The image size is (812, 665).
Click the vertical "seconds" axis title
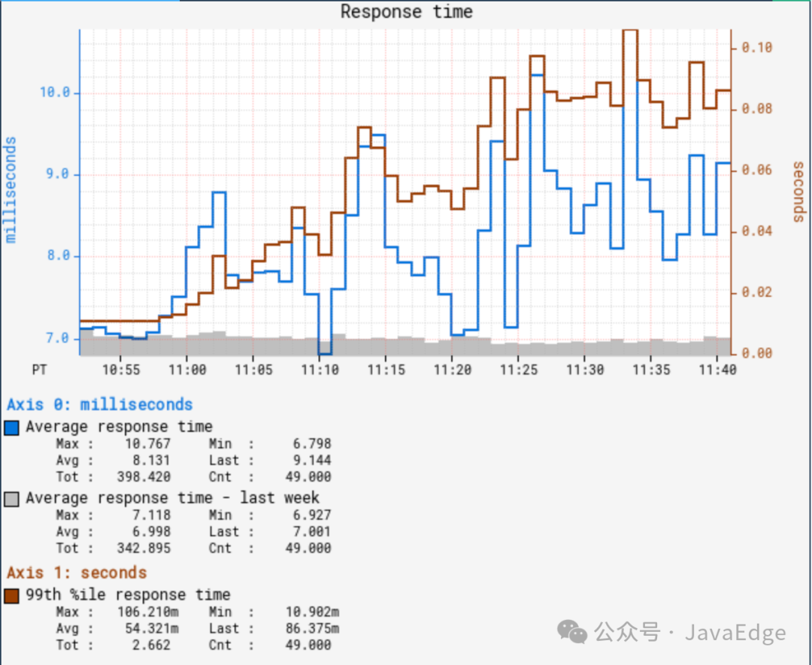pos(798,192)
